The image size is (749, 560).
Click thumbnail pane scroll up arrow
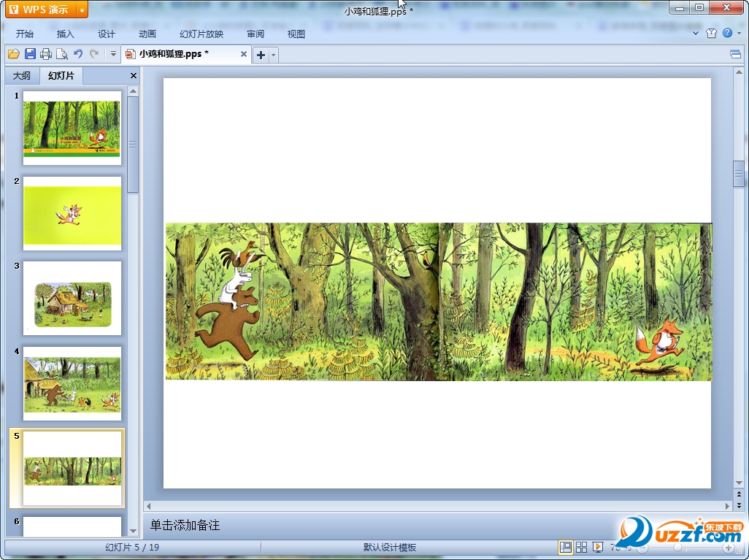coord(134,91)
